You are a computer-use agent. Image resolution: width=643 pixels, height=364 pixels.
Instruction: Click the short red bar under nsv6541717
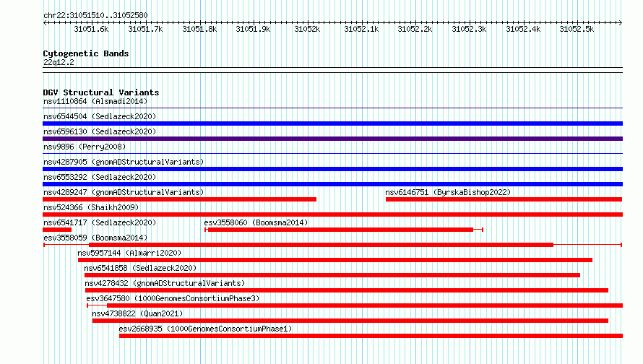pos(57,230)
